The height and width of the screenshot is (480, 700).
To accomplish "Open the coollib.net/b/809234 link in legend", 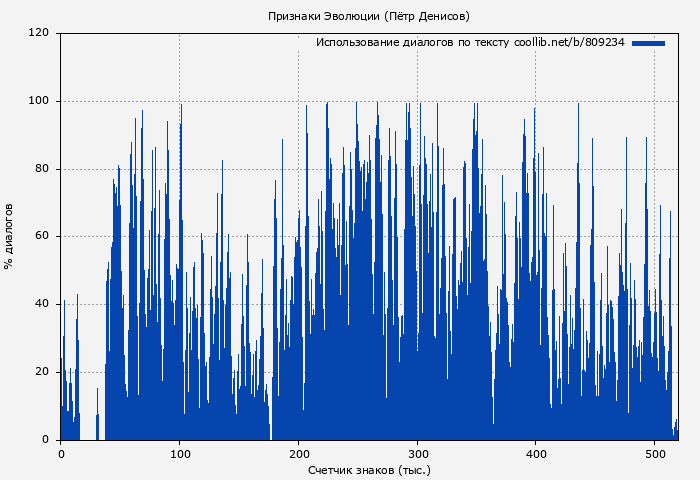I will (x=569, y=43).
